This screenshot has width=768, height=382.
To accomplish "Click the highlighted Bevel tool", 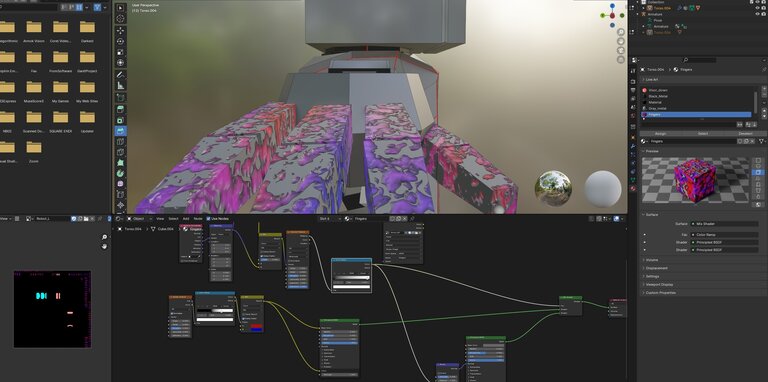I will (x=120, y=131).
